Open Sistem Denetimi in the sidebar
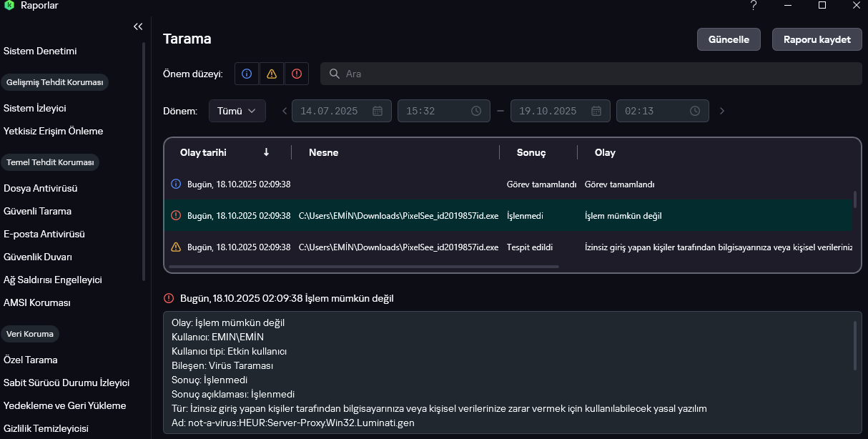Viewport: 868px width, 439px height. pyautogui.click(x=40, y=51)
